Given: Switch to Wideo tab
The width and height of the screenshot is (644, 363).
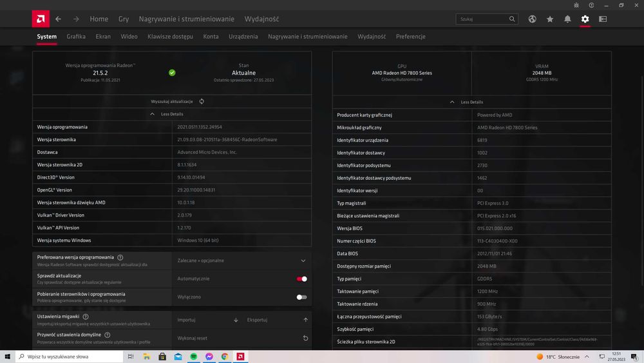Looking at the screenshot, I should [129, 37].
